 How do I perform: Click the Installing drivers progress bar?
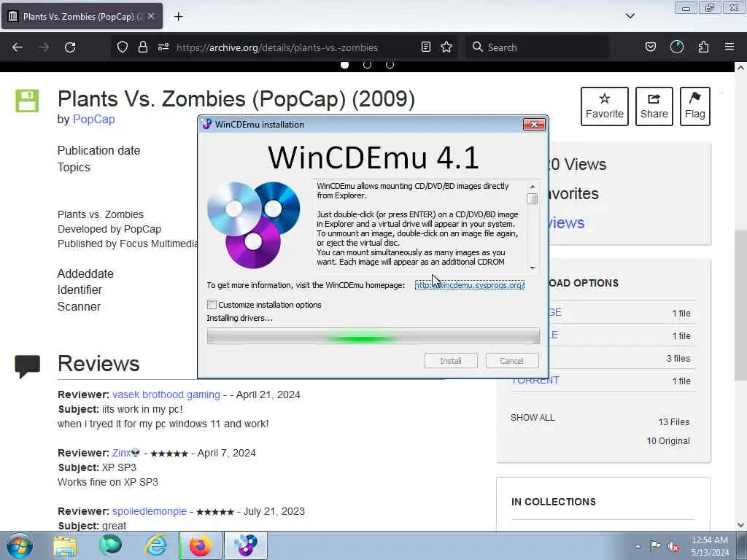(373, 336)
